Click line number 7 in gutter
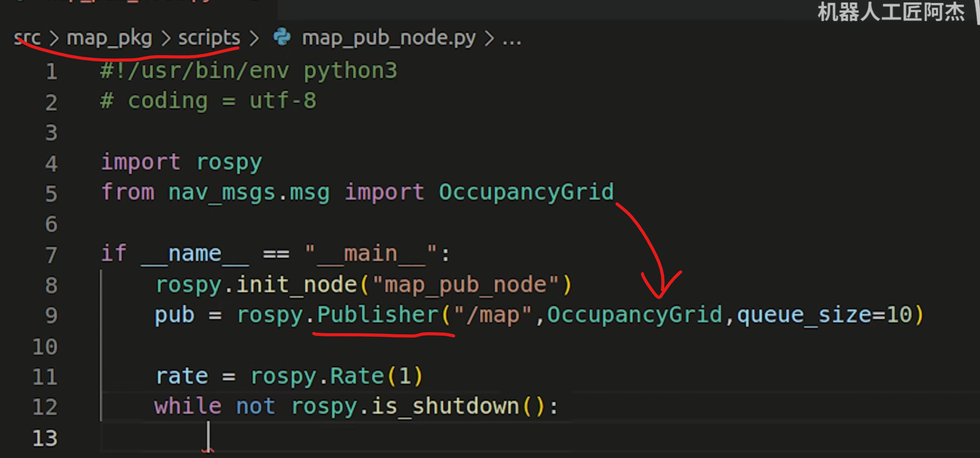 coord(51,254)
